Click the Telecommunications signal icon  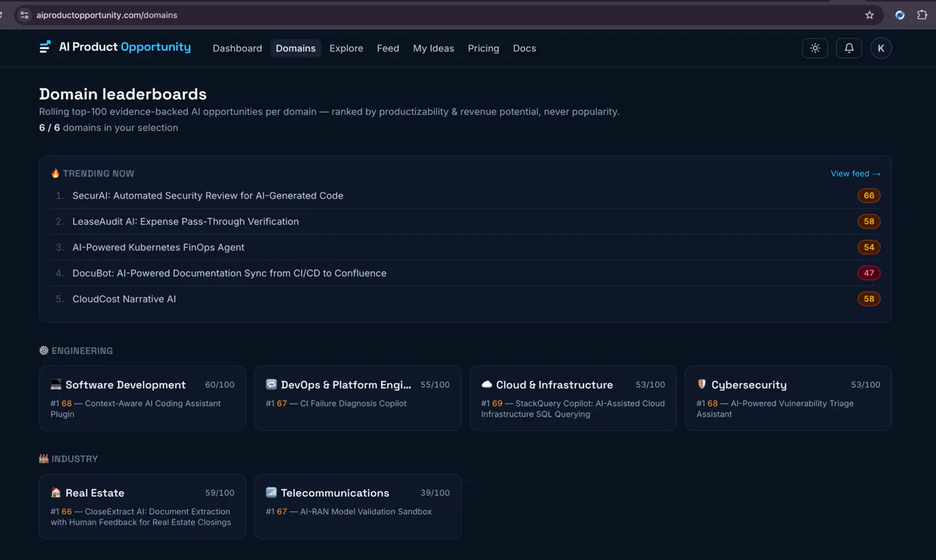[271, 492]
